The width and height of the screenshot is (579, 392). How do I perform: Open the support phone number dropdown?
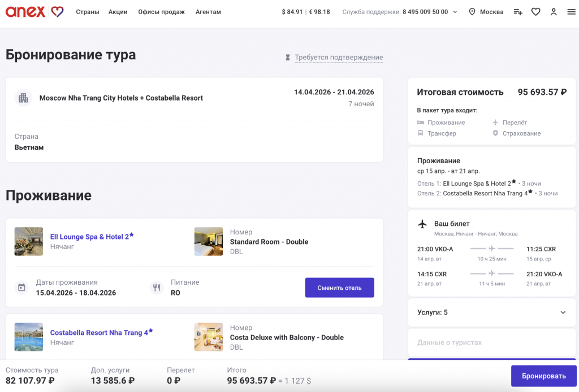coord(455,12)
